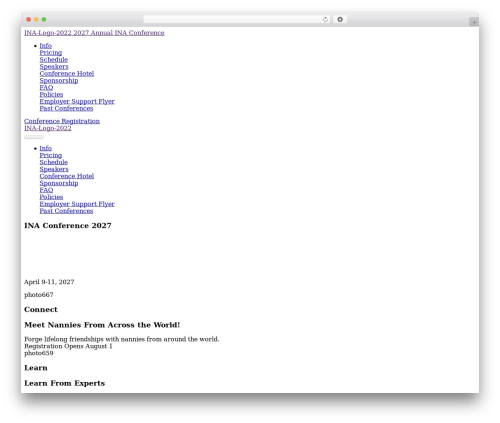This screenshot has height=423, width=500.
Task: Click the red close window button
Action: click(x=29, y=20)
